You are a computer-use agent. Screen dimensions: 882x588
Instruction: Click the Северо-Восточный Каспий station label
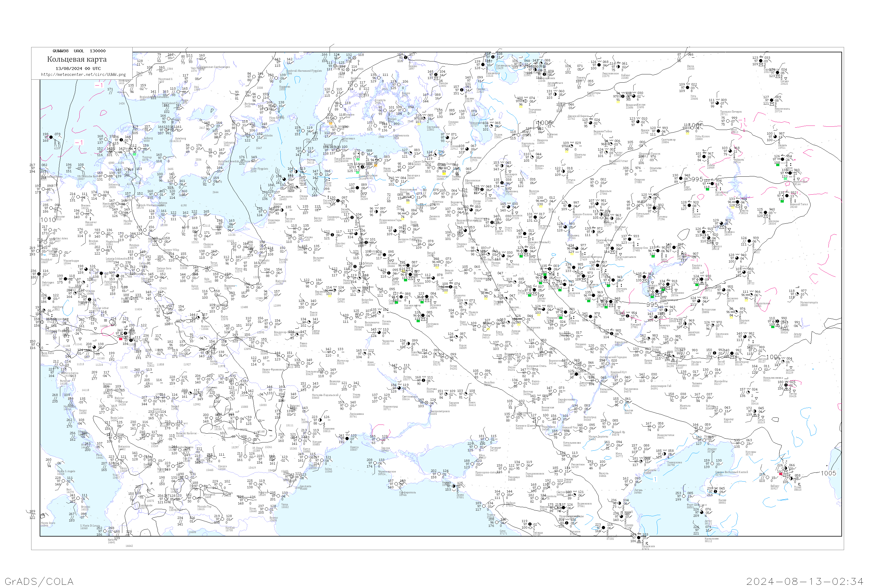pyautogui.click(x=731, y=472)
